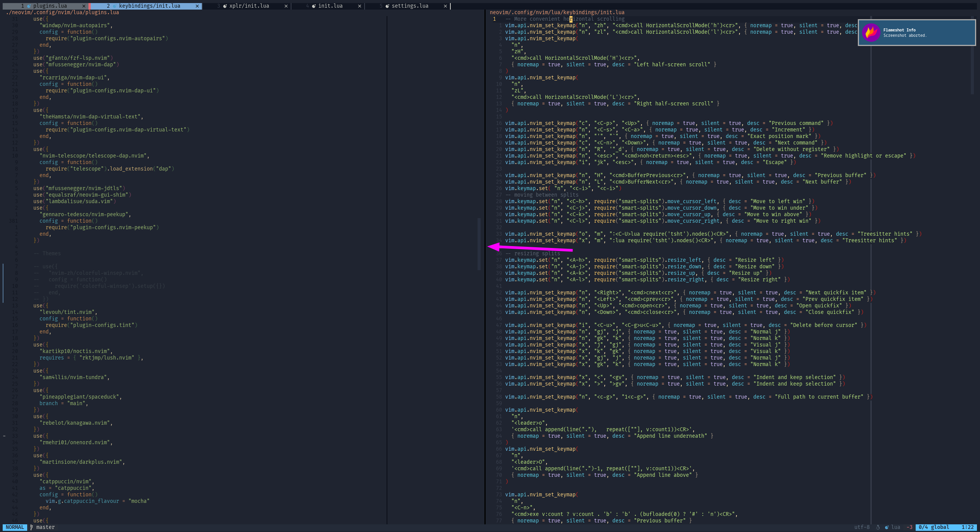Close the settings.lua tab

pos(445,6)
